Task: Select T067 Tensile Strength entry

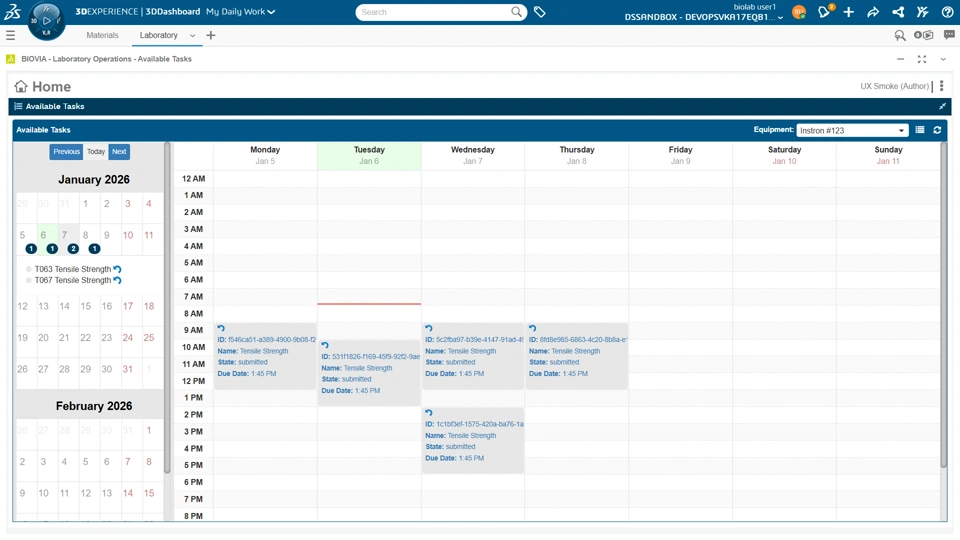Action: [73, 280]
